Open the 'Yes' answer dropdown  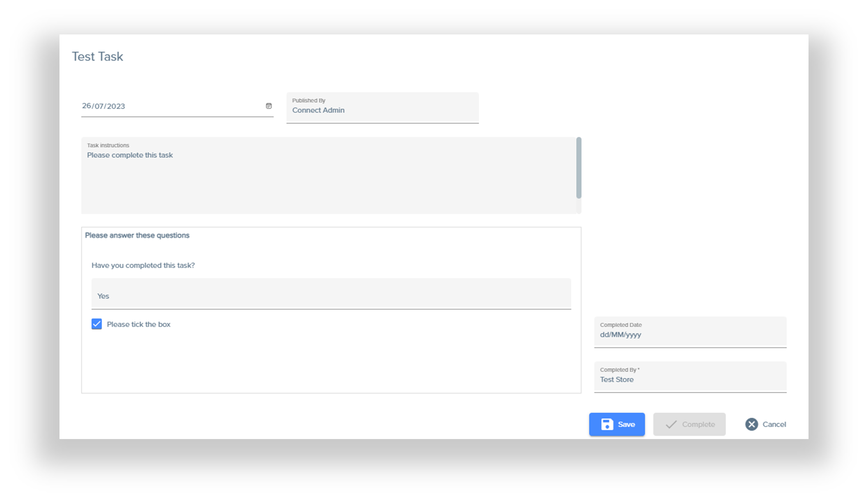coord(331,294)
